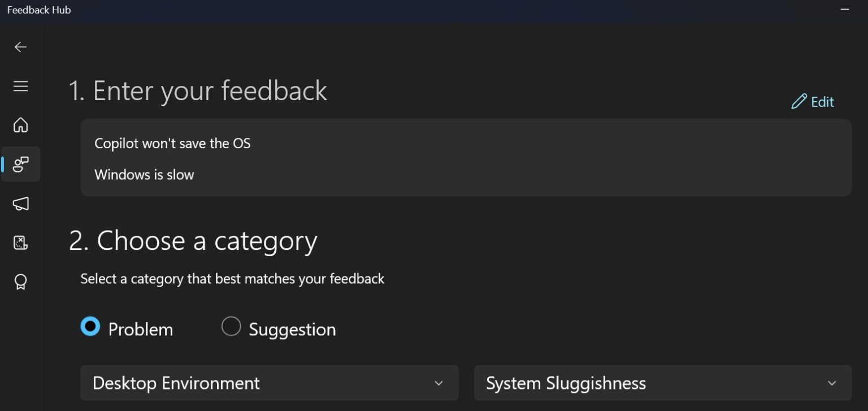Image resolution: width=868 pixels, height=411 pixels.
Task: Open the Announcements megaphone section
Action: pos(20,204)
